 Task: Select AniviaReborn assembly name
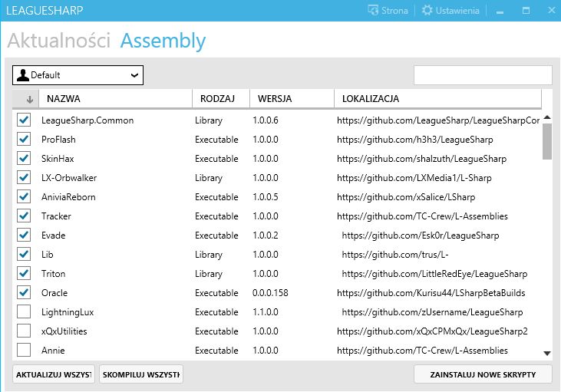tap(68, 197)
